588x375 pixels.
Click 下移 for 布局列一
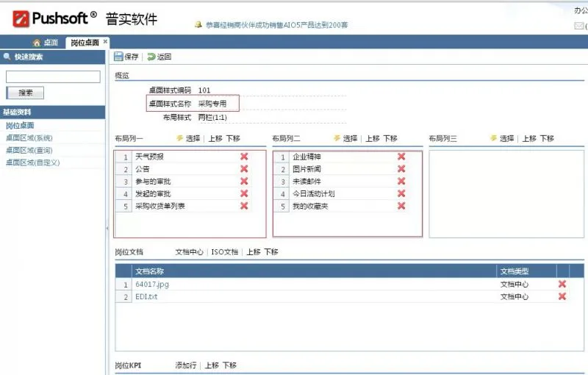click(233, 138)
